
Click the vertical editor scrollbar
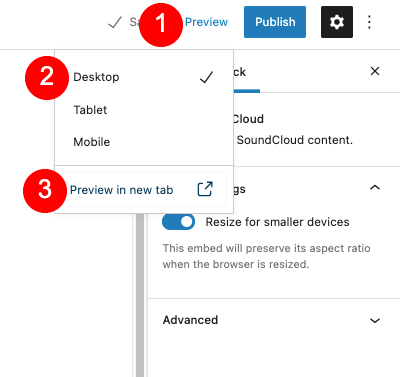pos(140,295)
